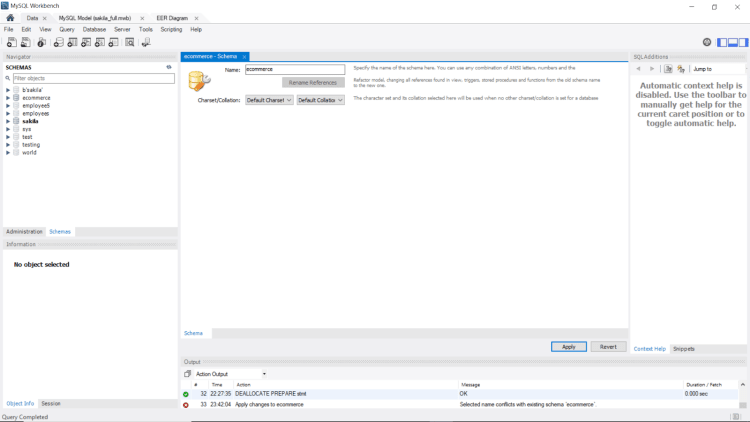Screen dimensions: 750x422
Task: Toggle the bottom output panel
Action: click(x=733, y=43)
